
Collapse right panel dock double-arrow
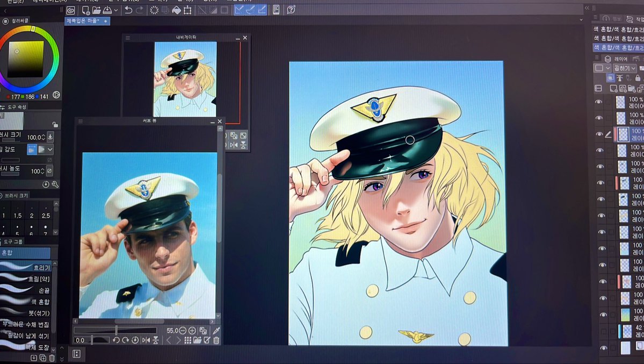[587, 8]
